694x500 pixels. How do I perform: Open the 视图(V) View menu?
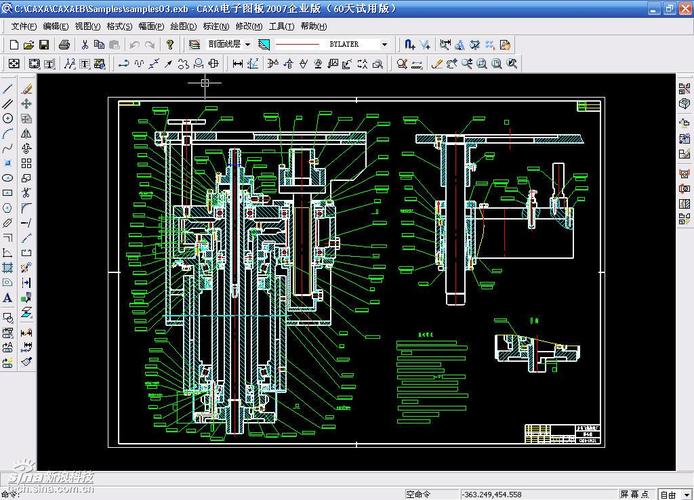[x=87, y=27]
